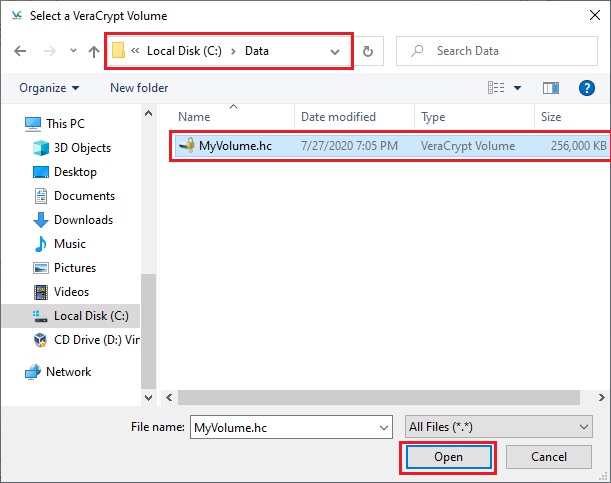Click Network in the navigation pane
Image resolution: width=611 pixels, height=483 pixels.
pos(68,372)
